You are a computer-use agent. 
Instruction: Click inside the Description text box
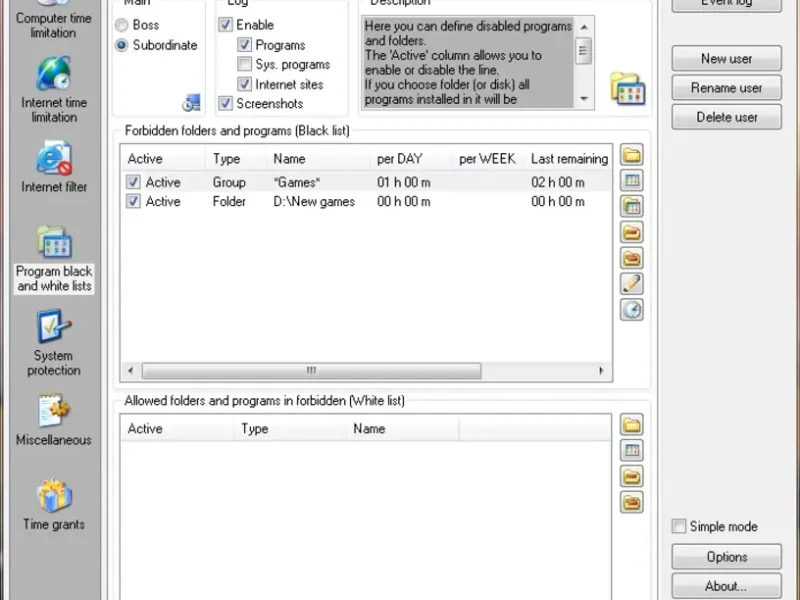click(x=468, y=62)
